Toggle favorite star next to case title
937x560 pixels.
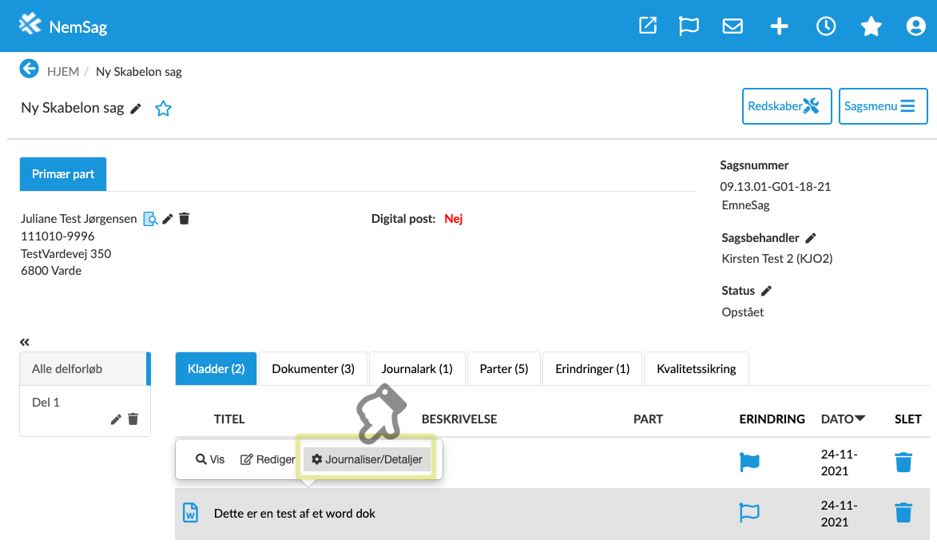(x=163, y=109)
